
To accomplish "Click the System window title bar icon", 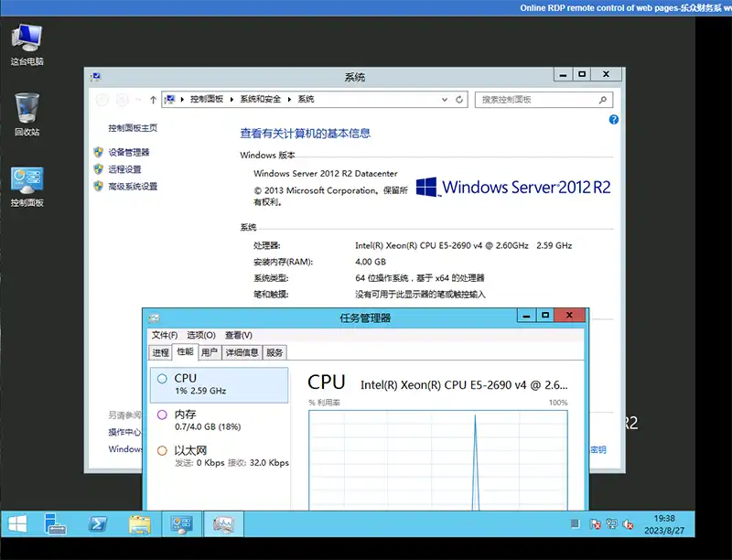I will (x=96, y=77).
